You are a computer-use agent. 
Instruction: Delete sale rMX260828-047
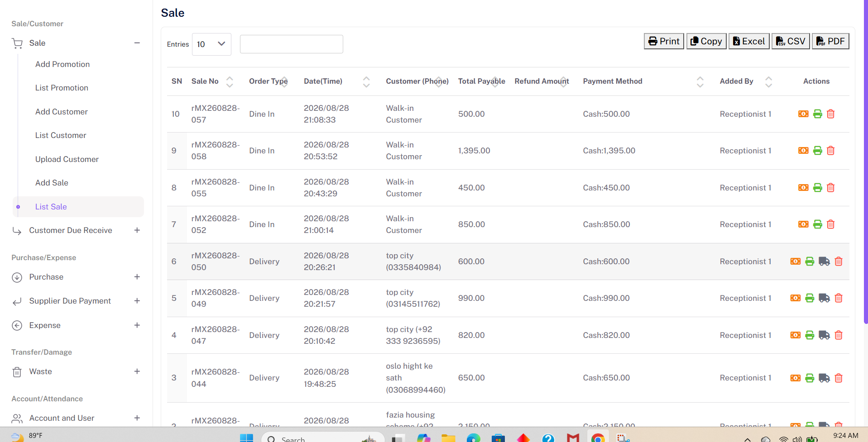(839, 335)
